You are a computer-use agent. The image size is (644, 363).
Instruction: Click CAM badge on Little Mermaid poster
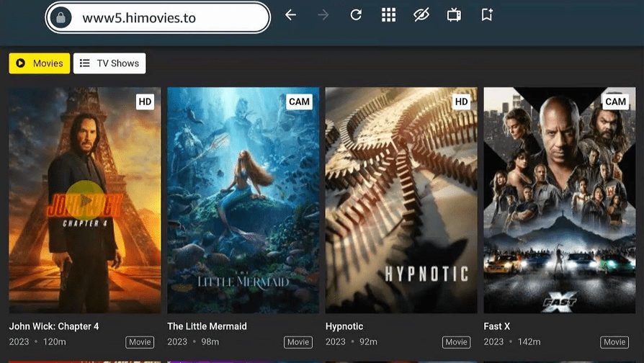[x=299, y=102]
